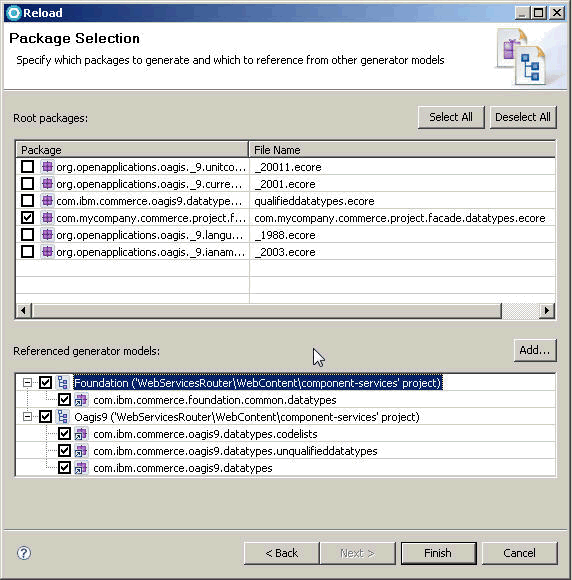The height and width of the screenshot is (580, 572).
Task: Collapse the Foundation tree node
Action: (x=27, y=383)
